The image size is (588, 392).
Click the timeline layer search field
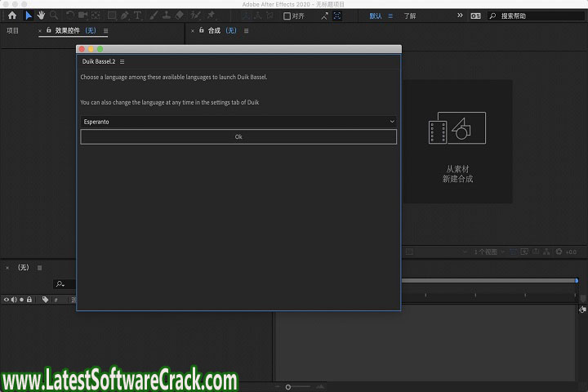pos(65,284)
